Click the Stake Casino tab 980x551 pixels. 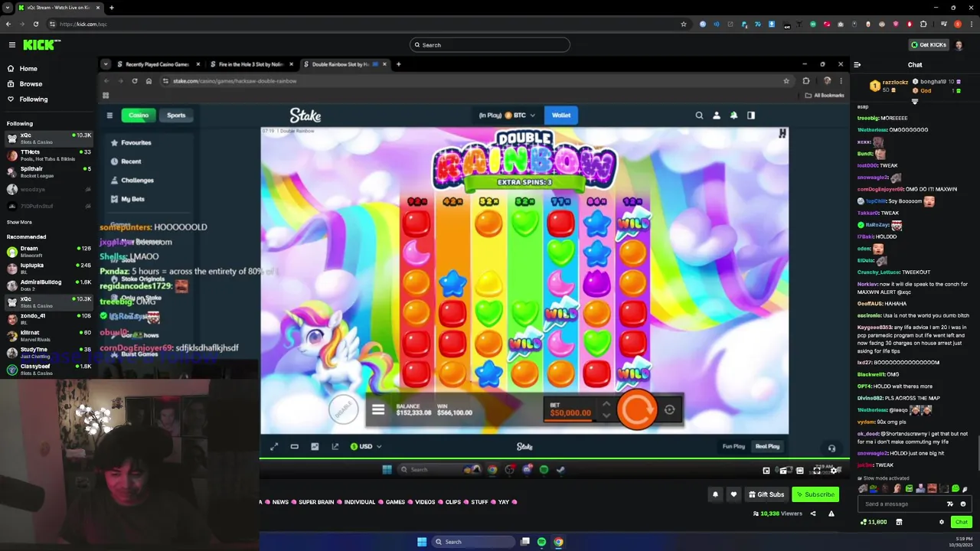tap(139, 116)
